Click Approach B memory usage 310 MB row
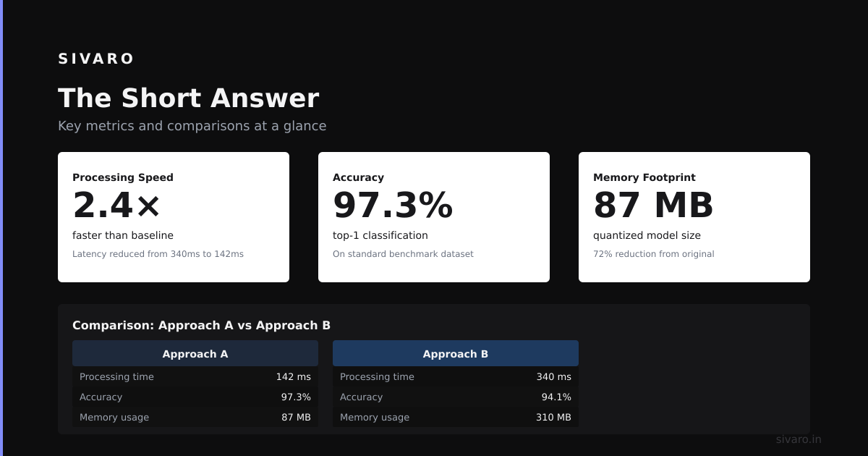The width and height of the screenshot is (868, 456). click(x=456, y=417)
